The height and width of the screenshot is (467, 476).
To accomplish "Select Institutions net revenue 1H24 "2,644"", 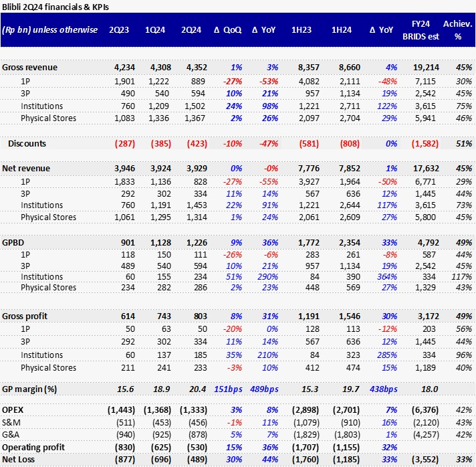I will 350,205.
